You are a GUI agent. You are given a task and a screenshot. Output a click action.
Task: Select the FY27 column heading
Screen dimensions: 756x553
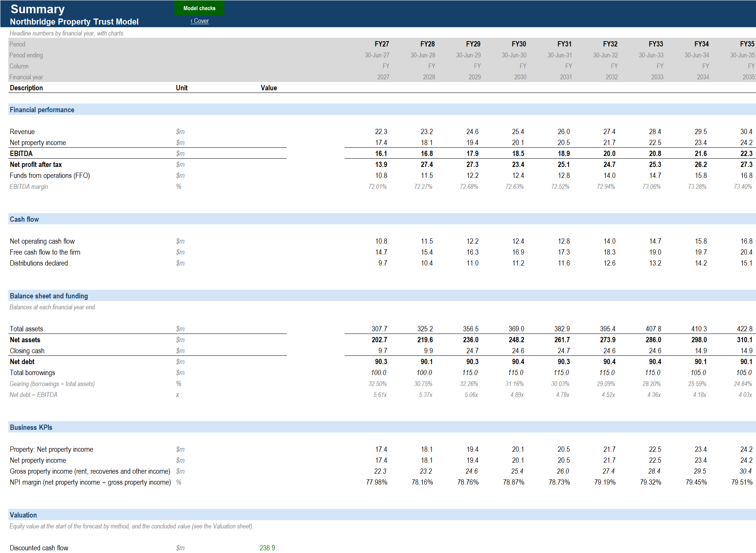tap(382, 44)
